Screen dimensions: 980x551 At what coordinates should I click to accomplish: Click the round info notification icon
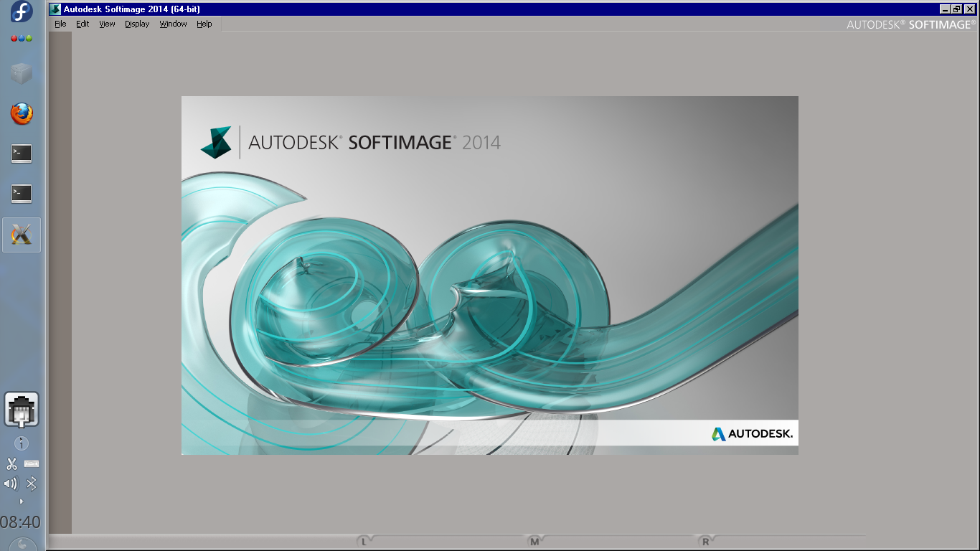coord(22,443)
